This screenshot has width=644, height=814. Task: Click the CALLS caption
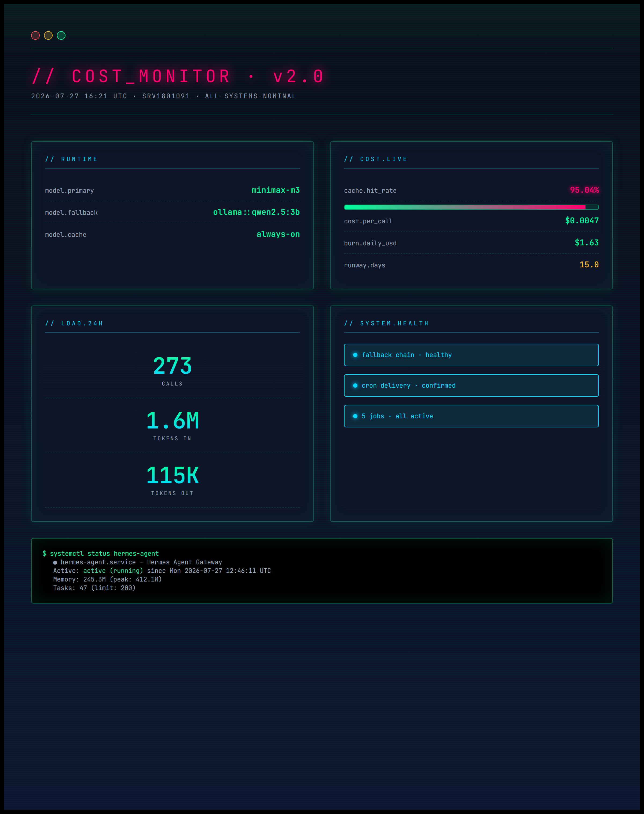172,384
